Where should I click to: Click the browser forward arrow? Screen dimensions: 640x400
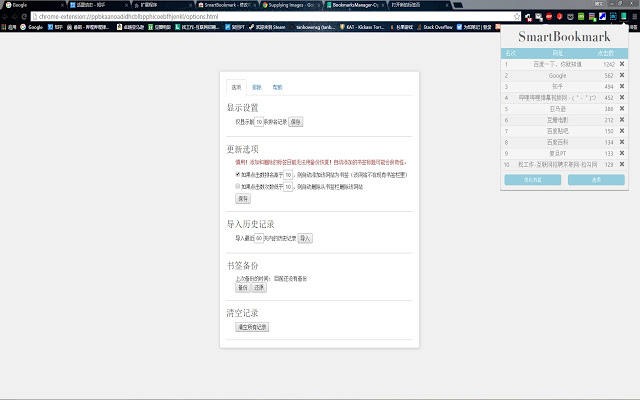(x=14, y=16)
